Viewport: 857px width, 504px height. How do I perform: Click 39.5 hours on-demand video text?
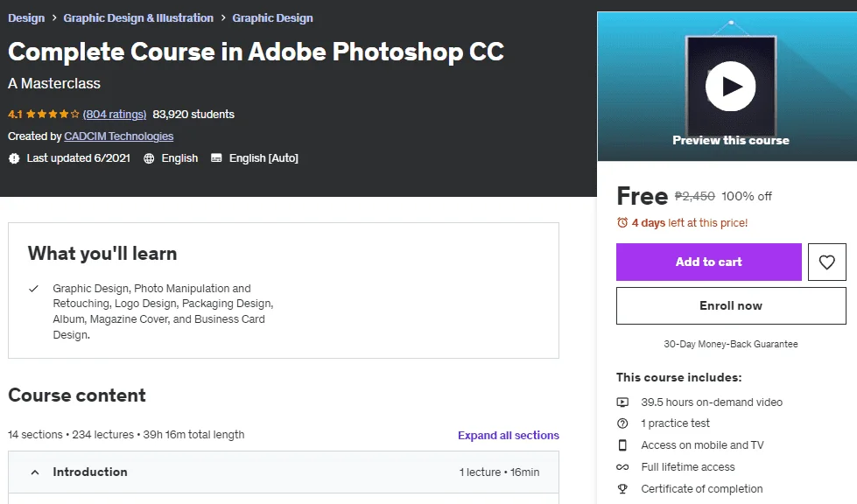712,402
